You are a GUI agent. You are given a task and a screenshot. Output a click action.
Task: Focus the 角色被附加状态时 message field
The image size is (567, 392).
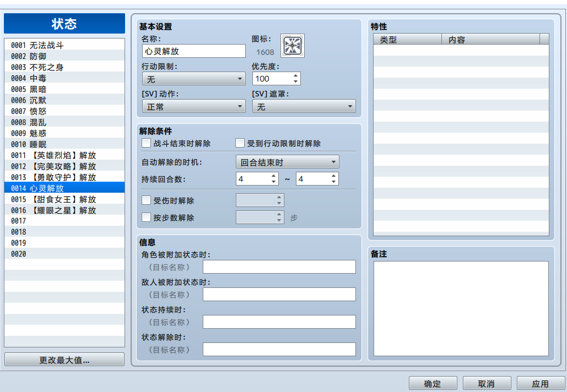point(279,267)
